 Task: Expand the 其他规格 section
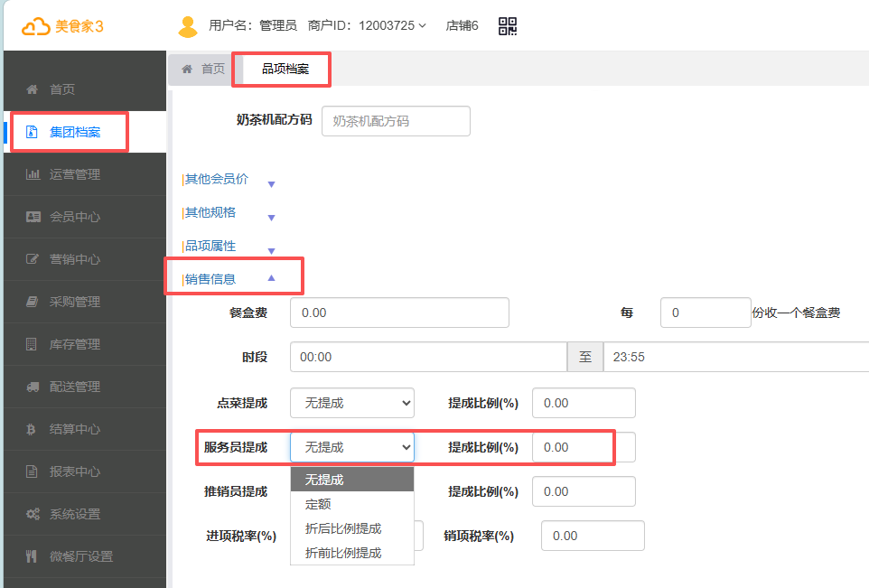(x=272, y=218)
